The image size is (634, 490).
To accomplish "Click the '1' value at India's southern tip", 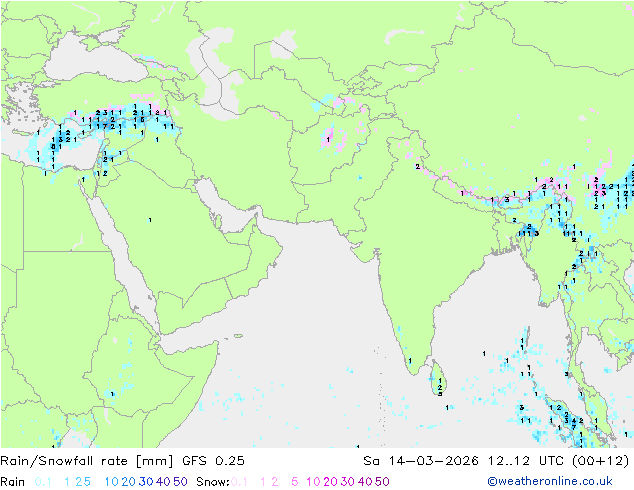I will coord(410,361).
